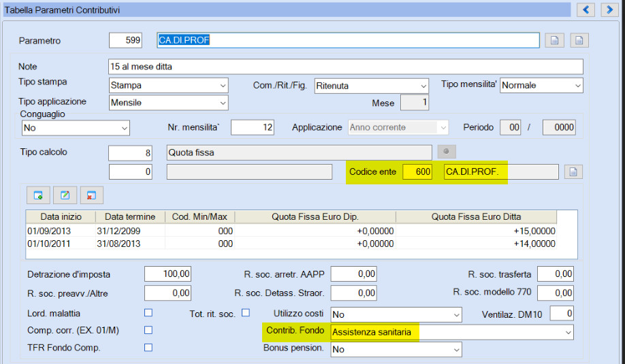Viewport: 625px width, 364px height.
Task: Click Quota Fissa Euro Dip. column header
Action: 315,216
